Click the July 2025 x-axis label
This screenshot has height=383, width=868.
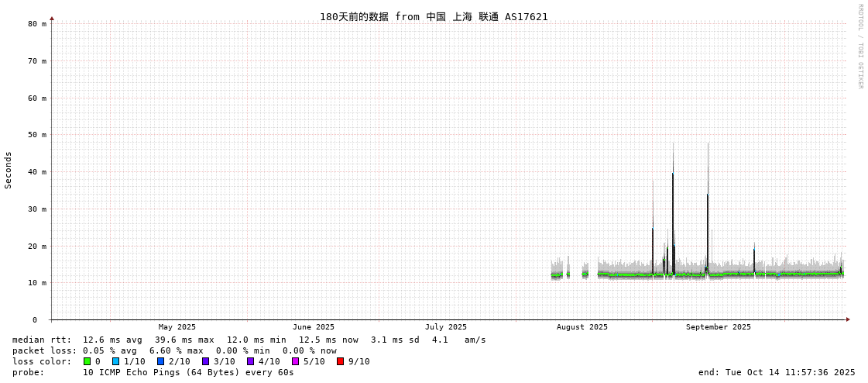pos(446,327)
